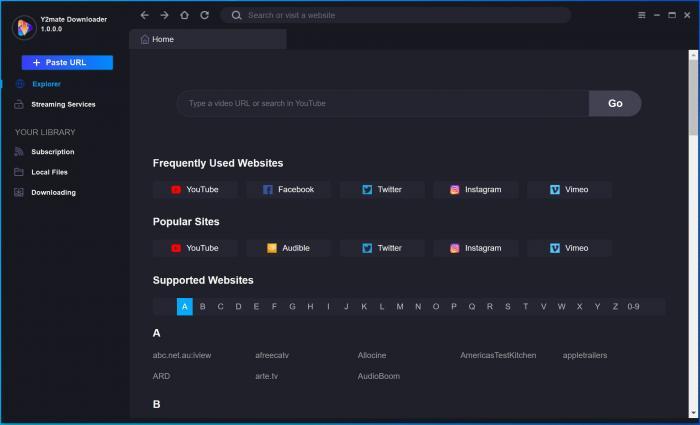Screen dimensions: 700x425
Task: Click the Downloading icon in the sidebar
Action: point(19,192)
